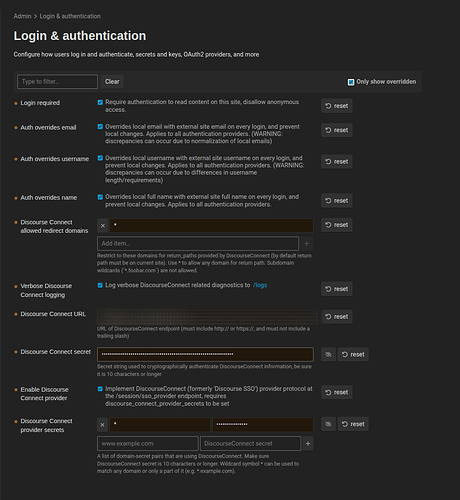Show hidden Discourse Connect provider secrets
This screenshot has height=500, width=460.
(328, 424)
